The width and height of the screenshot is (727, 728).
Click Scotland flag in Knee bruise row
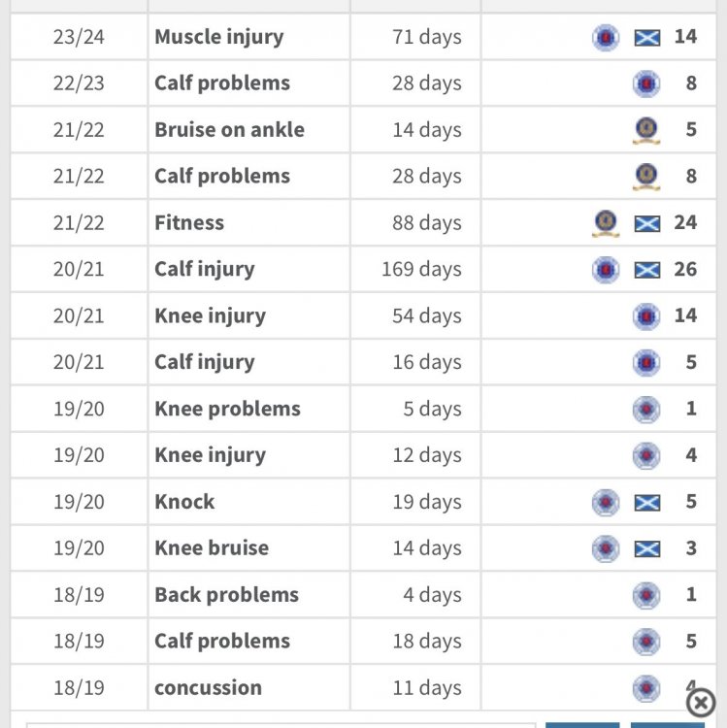pyautogui.click(x=647, y=548)
